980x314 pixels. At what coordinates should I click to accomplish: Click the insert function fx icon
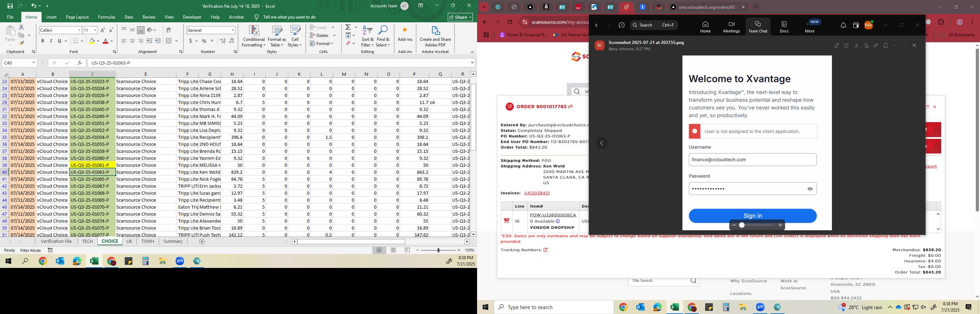pyautogui.click(x=79, y=63)
